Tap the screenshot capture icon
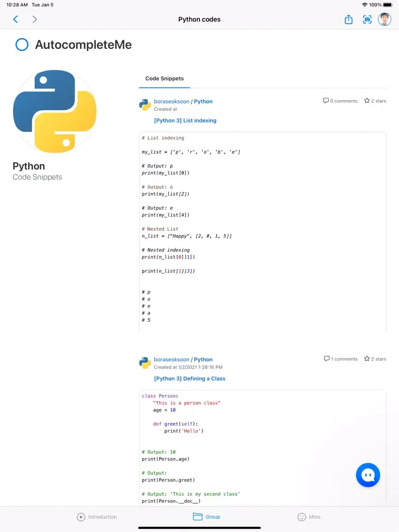Viewport: 399px width, 532px height. (367, 19)
